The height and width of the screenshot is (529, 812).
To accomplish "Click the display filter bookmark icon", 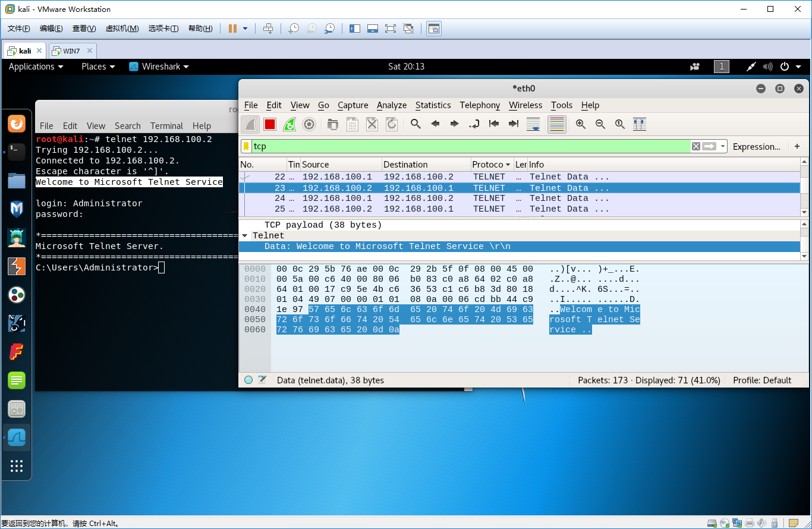I will (246, 146).
